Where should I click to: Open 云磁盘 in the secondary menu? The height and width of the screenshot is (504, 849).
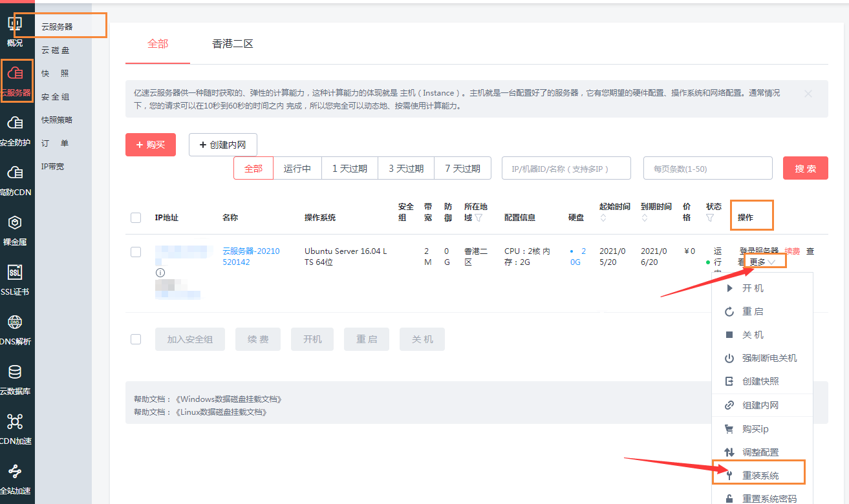click(x=56, y=50)
